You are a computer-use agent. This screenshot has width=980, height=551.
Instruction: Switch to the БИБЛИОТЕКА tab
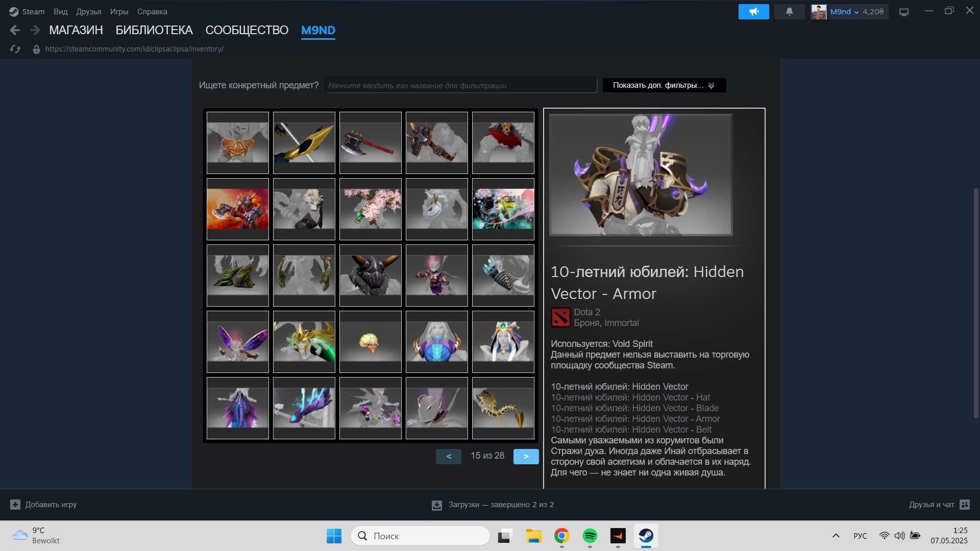tap(154, 30)
